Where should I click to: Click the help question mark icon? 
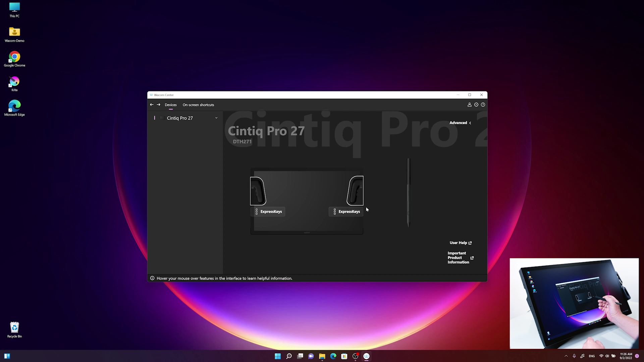pyautogui.click(x=483, y=105)
